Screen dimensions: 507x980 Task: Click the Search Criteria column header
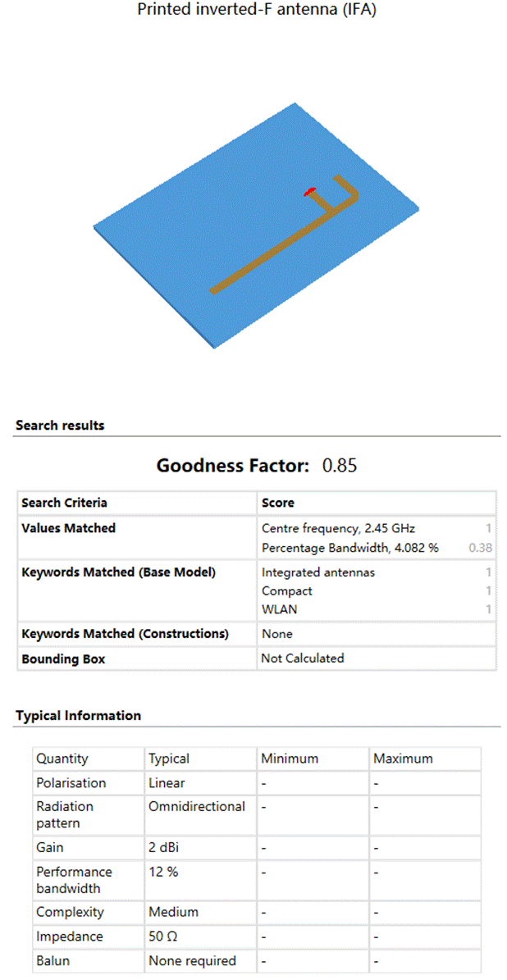coord(64,503)
